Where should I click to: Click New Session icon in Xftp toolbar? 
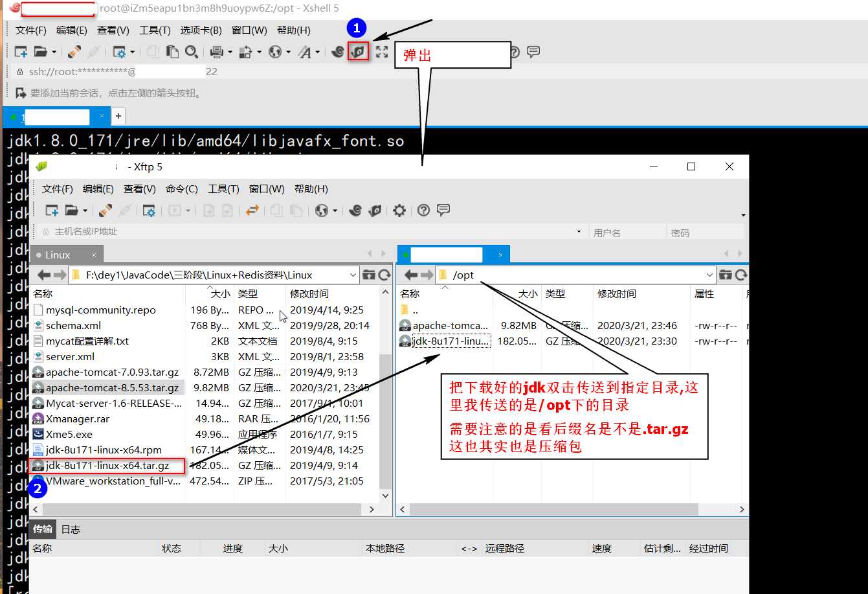click(x=52, y=211)
